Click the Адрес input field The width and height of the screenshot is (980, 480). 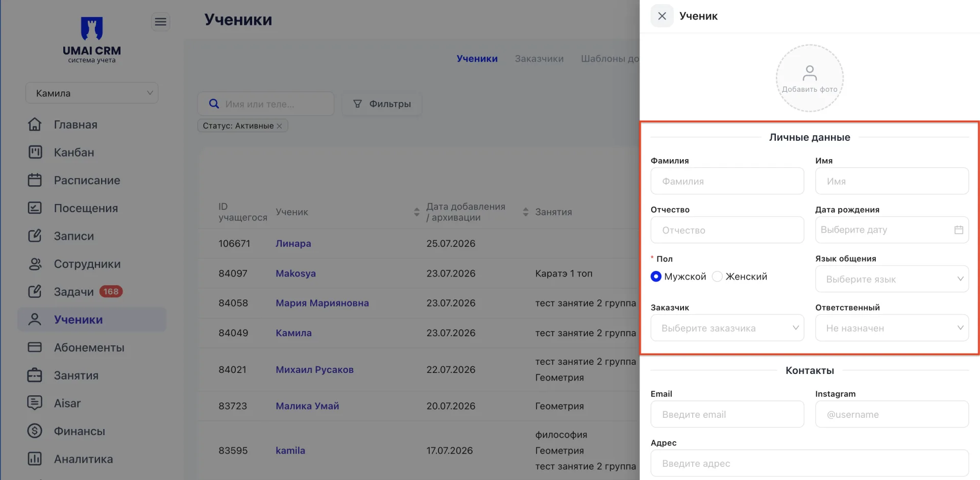810,463
